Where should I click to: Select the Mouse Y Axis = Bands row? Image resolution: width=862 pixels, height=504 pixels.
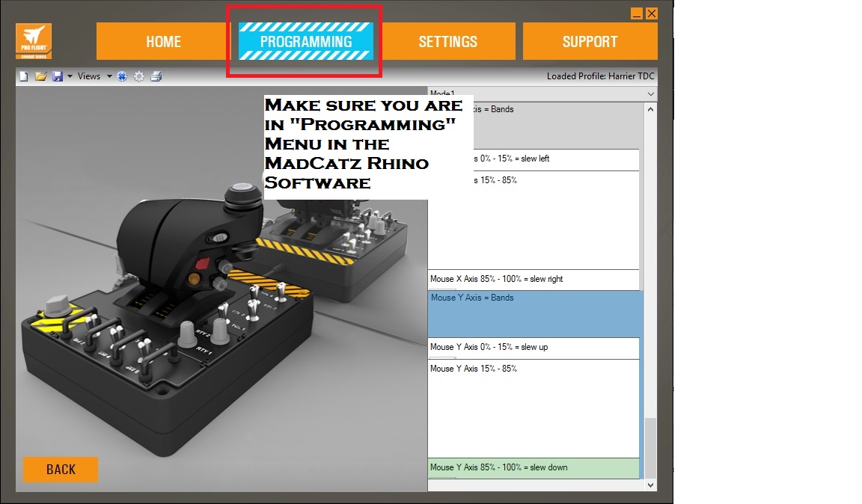point(534,314)
